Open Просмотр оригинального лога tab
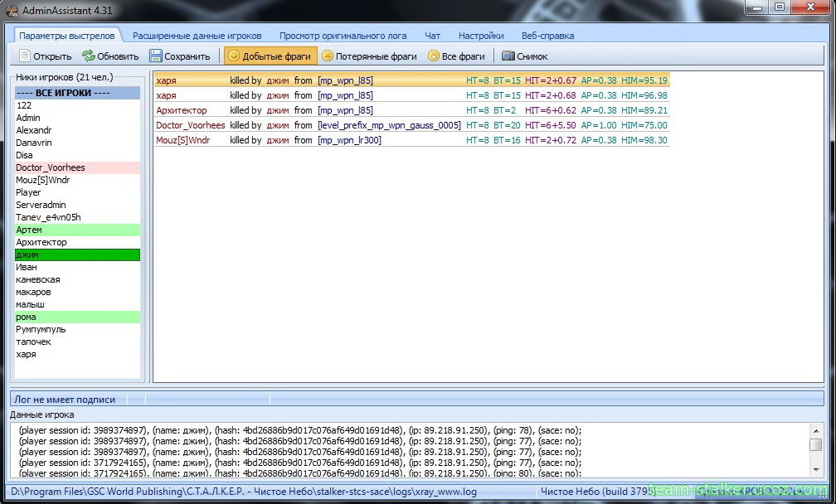Screen dimensions: 836x504 343,36
